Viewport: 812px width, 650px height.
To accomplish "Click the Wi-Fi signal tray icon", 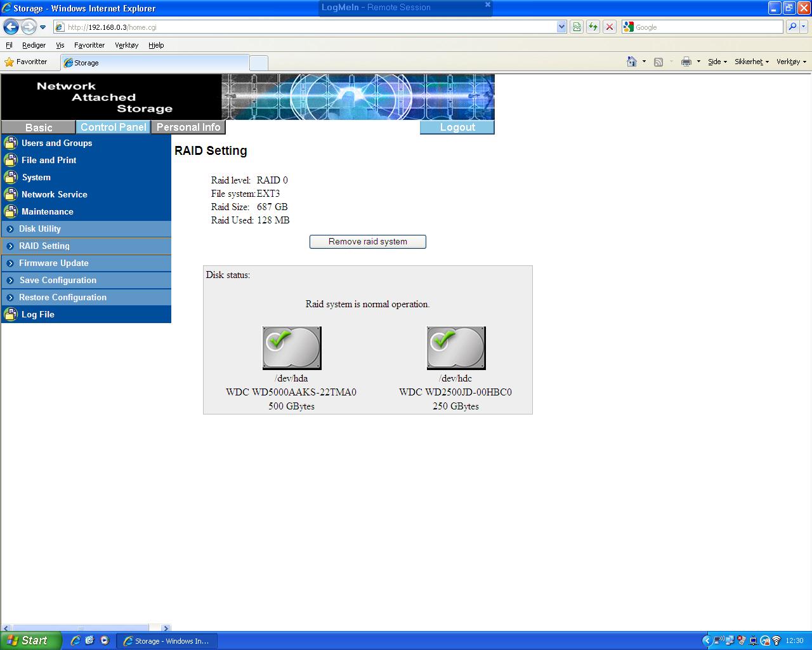I will pyautogui.click(x=776, y=640).
